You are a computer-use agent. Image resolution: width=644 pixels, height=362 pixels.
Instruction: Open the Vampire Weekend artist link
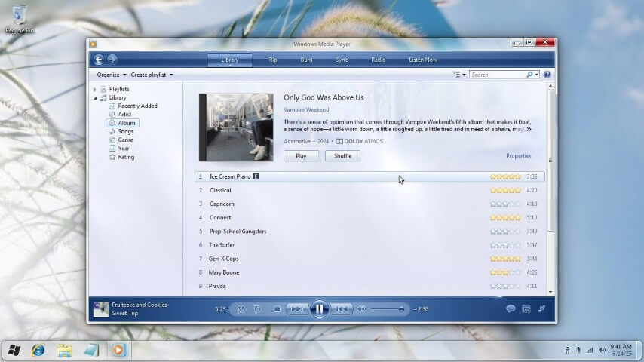tap(306, 109)
